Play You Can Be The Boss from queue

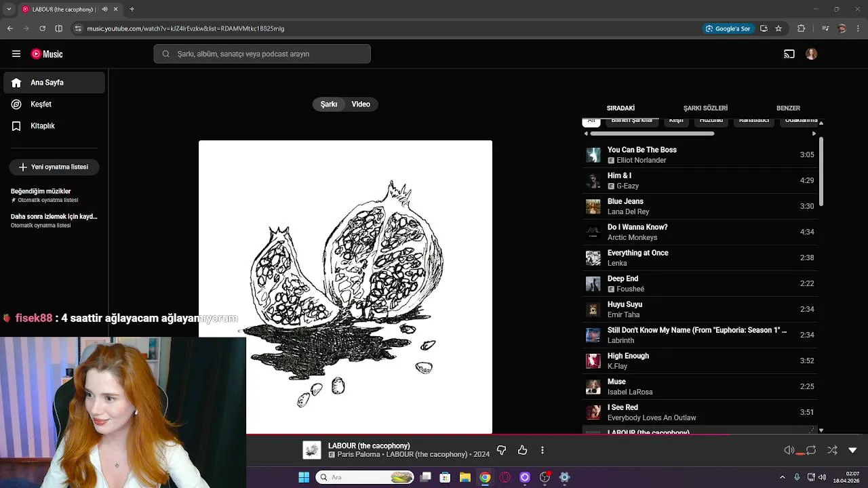tap(700, 155)
